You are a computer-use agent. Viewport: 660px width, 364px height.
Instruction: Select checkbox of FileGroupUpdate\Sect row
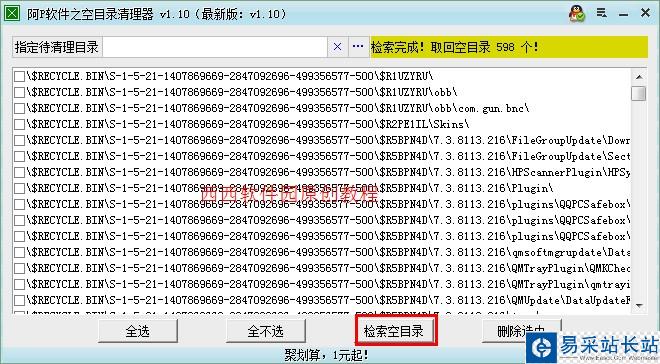19,156
